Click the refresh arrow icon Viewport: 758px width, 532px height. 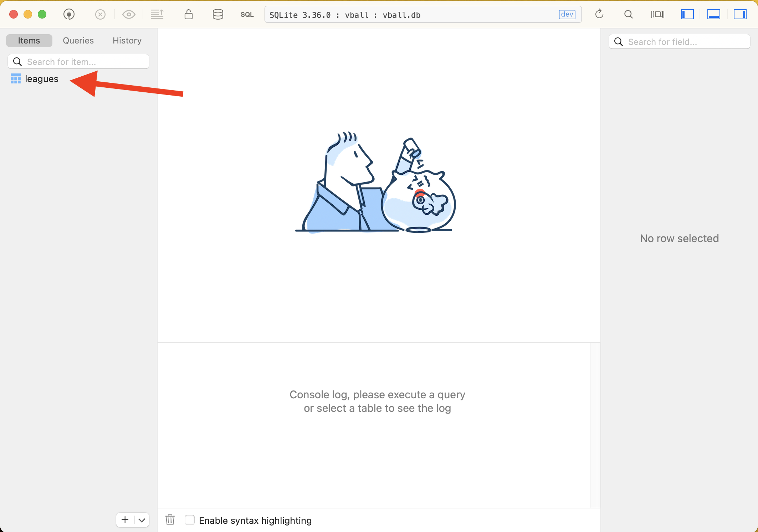(599, 14)
